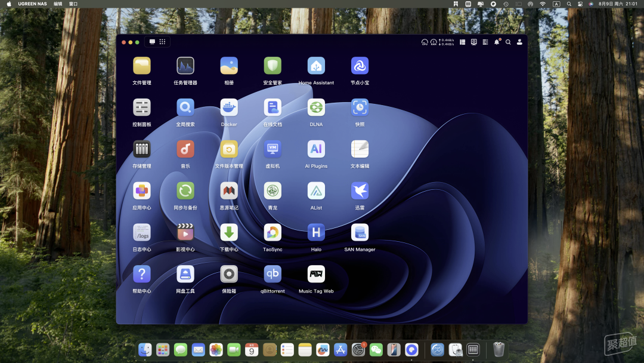
Task: Open Control Center in the menu bar
Action: pyautogui.click(x=580, y=4)
